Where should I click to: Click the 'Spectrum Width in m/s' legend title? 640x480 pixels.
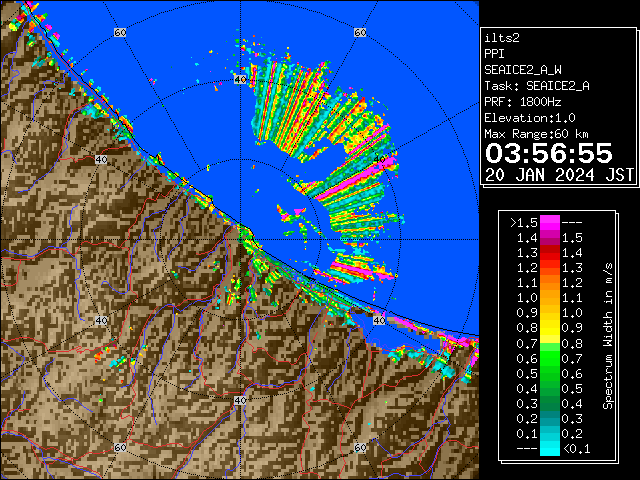(x=608, y=336)
